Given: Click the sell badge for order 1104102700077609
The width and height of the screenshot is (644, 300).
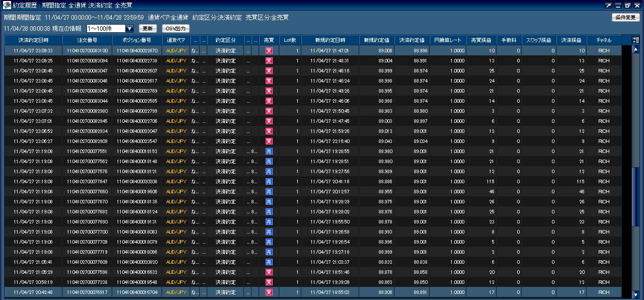Looking at the screenshot, I should (x=269, y=262).
